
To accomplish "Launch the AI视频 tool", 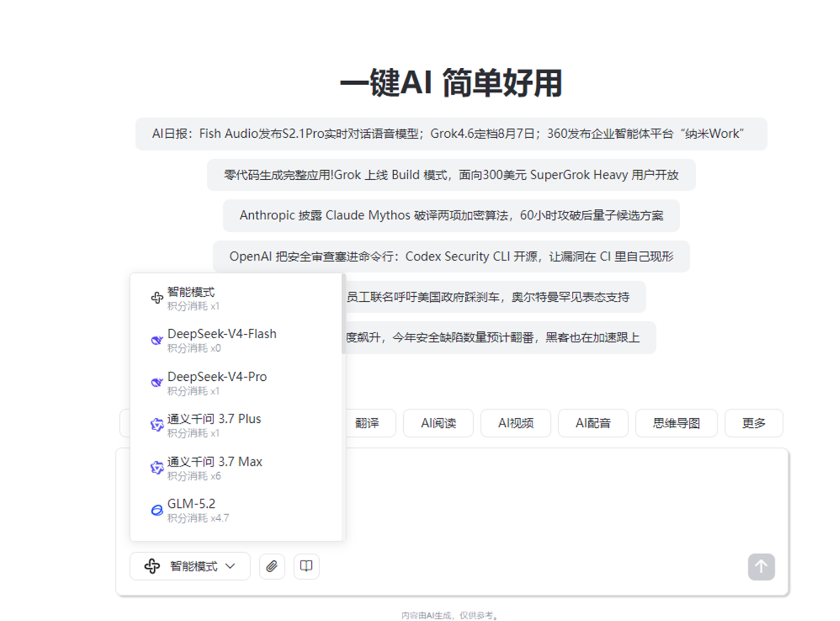I will [516, 423].
